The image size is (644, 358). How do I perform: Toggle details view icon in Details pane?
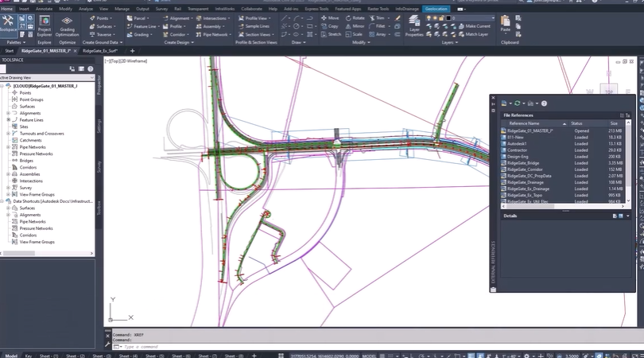click(615, 216)
